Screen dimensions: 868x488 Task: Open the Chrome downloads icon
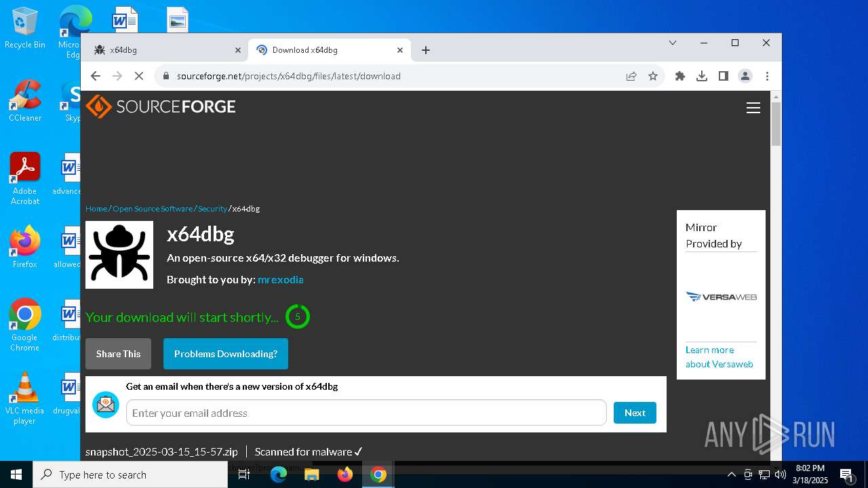702,76
